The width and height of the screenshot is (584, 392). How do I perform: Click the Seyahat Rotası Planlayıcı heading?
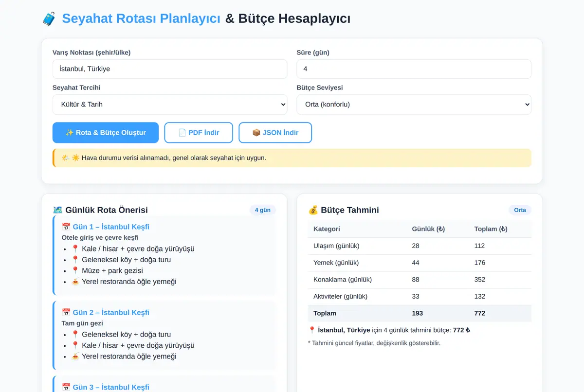pos(141,18)
